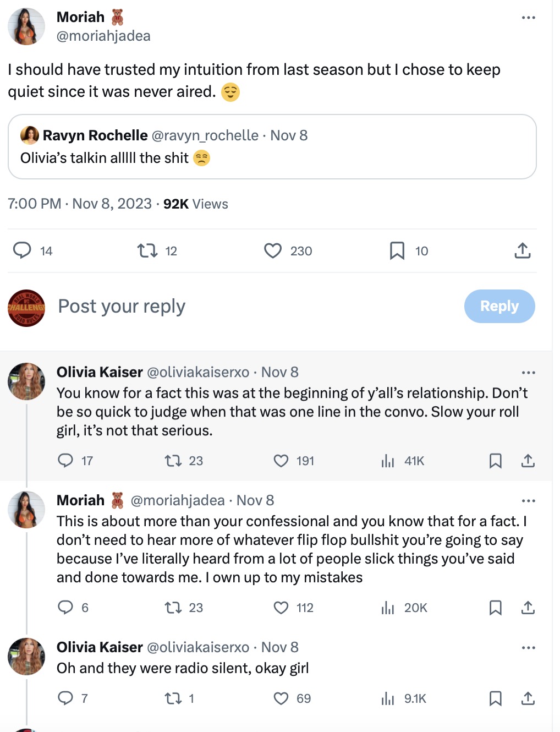This screenshot has height=732, width=560.
Task: Bookmark the main tweet
Action: tap(397, 251)
